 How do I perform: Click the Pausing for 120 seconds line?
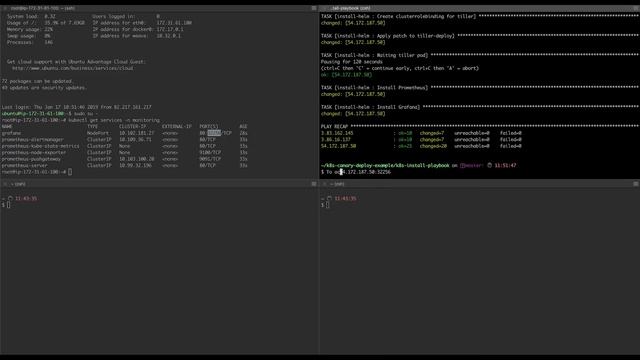[352, 62]
